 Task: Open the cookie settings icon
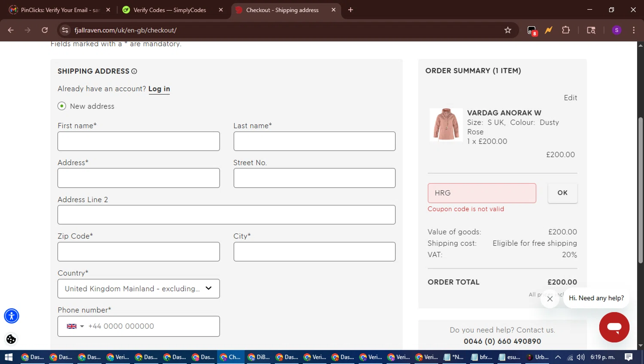point(11,339)
